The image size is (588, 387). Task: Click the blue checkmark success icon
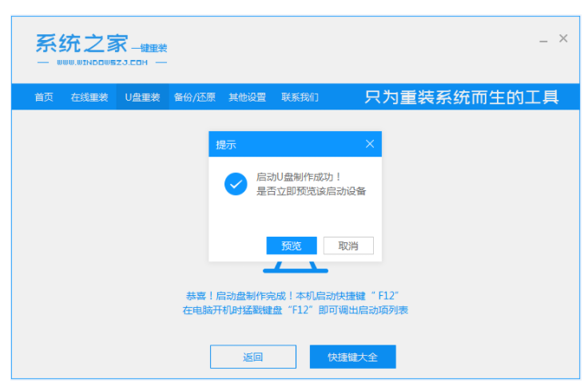[x=235, y=184]
